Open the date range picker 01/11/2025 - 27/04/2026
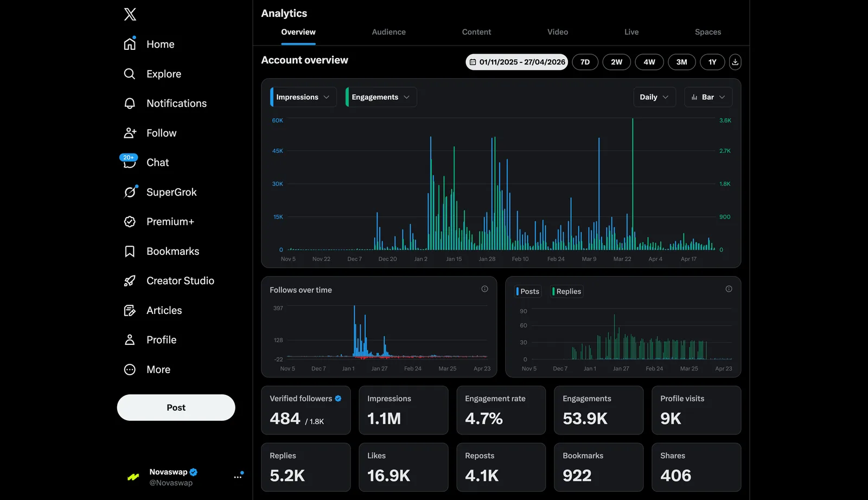Screen dimensions: 868x500 click(x=516, y=62)
